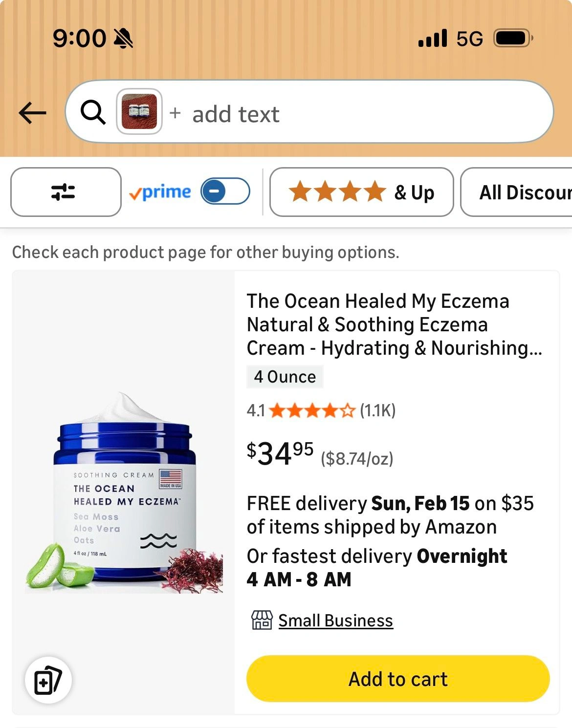572x728 pixels.
Task: Open the filters sliders icon button
Action: 66,192
